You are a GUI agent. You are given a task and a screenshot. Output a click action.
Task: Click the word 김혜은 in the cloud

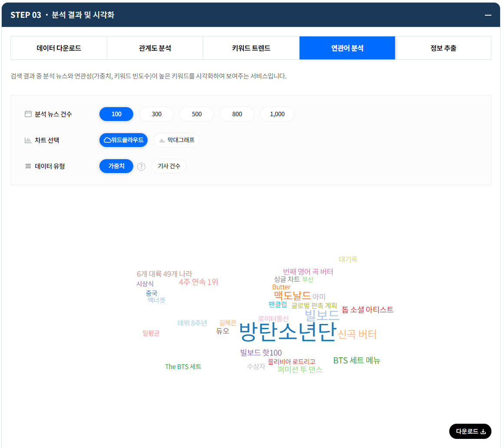(227, 323)
